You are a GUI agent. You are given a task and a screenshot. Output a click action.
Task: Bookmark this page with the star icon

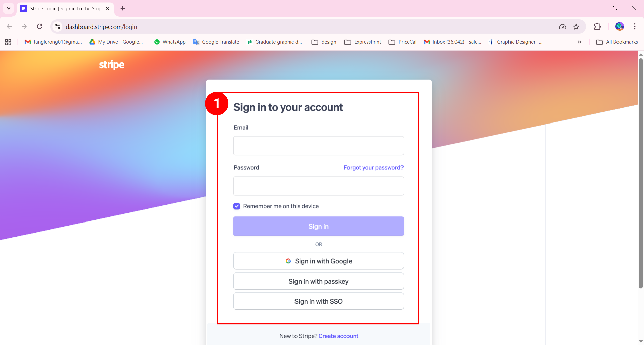click(x=576, y=27)
